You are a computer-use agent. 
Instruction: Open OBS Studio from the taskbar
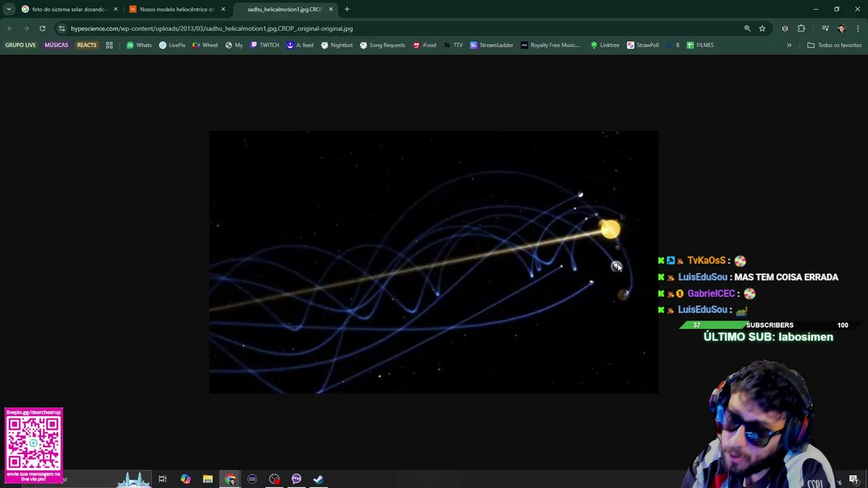pyautogui.click(x=274, y=479)
